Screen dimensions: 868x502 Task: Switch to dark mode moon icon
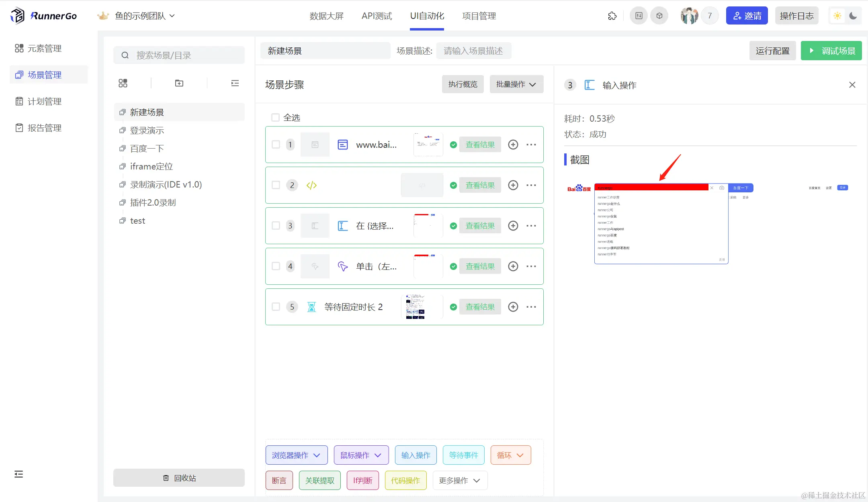coord(853,16)
